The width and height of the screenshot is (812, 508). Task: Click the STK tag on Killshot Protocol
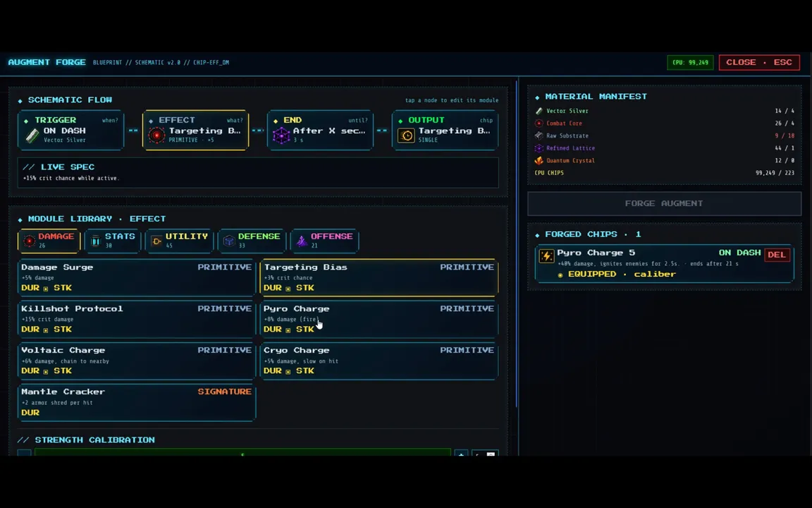coord(63,329)
